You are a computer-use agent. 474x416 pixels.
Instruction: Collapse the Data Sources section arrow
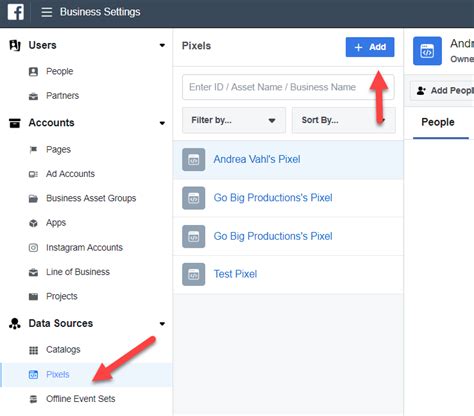pos(162,324)
